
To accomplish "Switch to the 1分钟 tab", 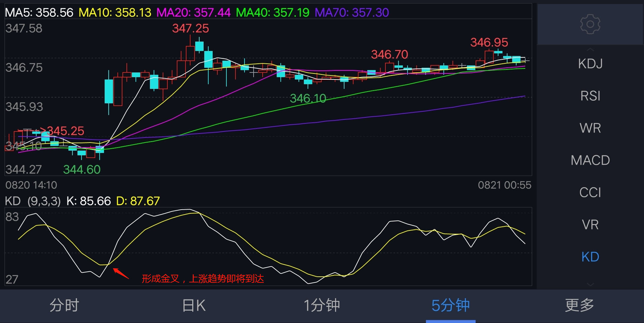I will pos(322,306).
